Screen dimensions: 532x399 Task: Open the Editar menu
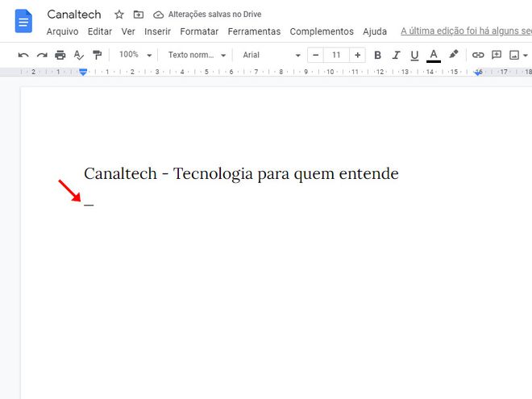[100, 31]
